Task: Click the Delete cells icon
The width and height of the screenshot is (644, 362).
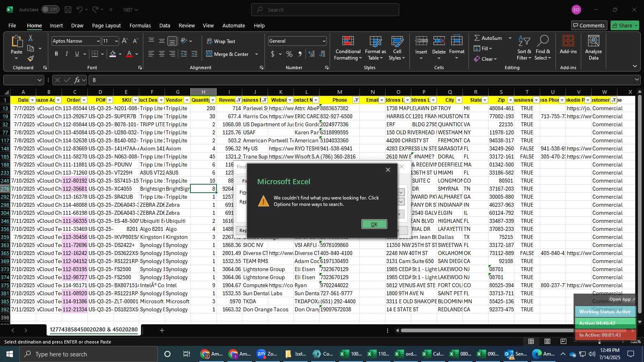Action: [x=439, y=41]
